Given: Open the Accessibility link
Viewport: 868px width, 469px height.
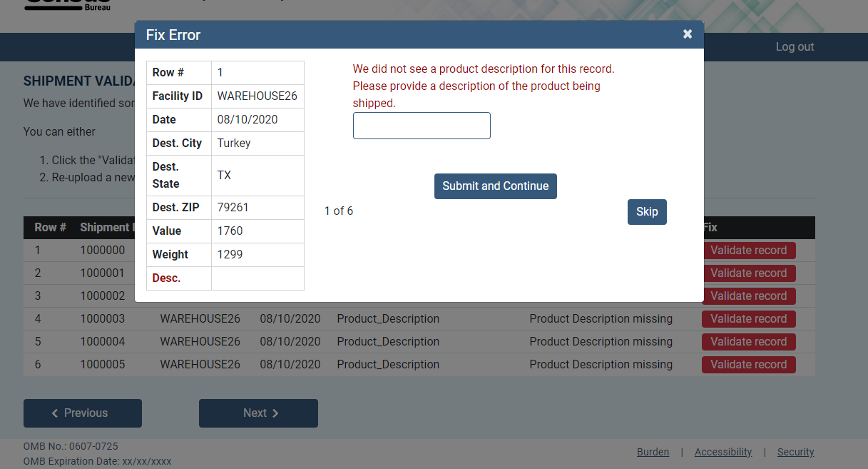Looking at the screenshot, I should click(x=723, y=452).
